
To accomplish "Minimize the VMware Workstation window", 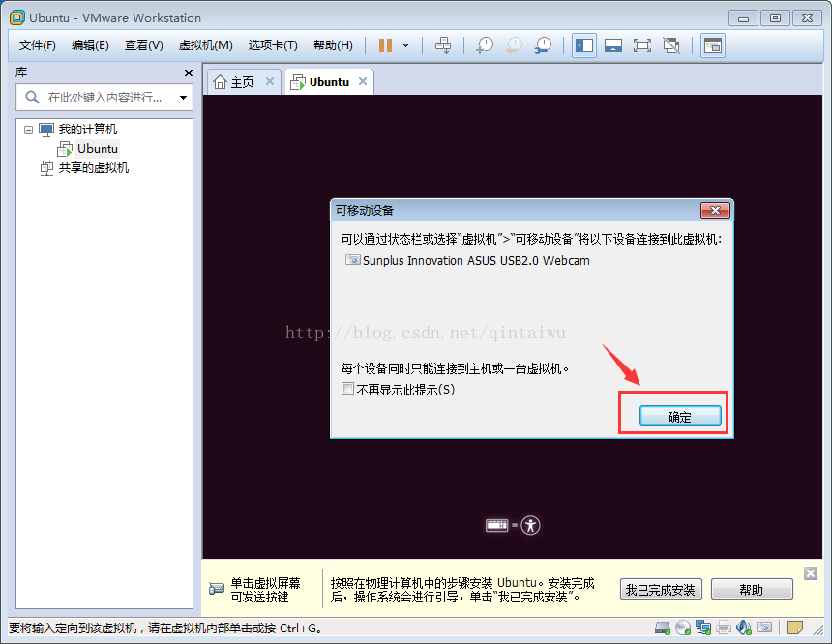I will [x=743, y=18].
